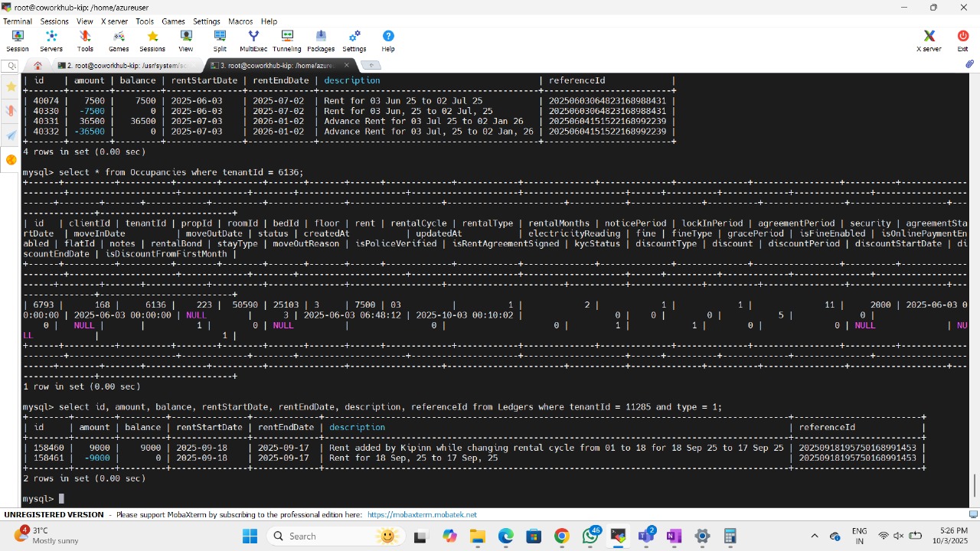Open the MultiExec toolbar icon

pyautogui.click(x=253, y=41)
